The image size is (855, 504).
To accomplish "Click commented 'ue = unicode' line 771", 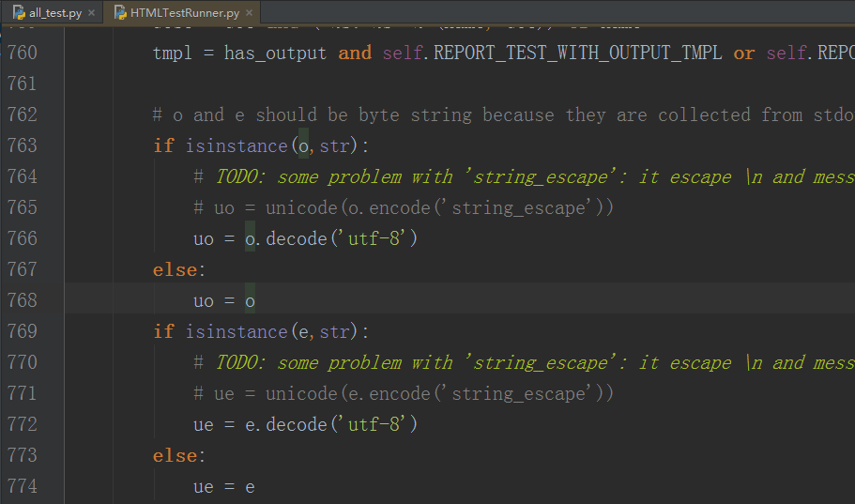I will click(x=404, y=394).
